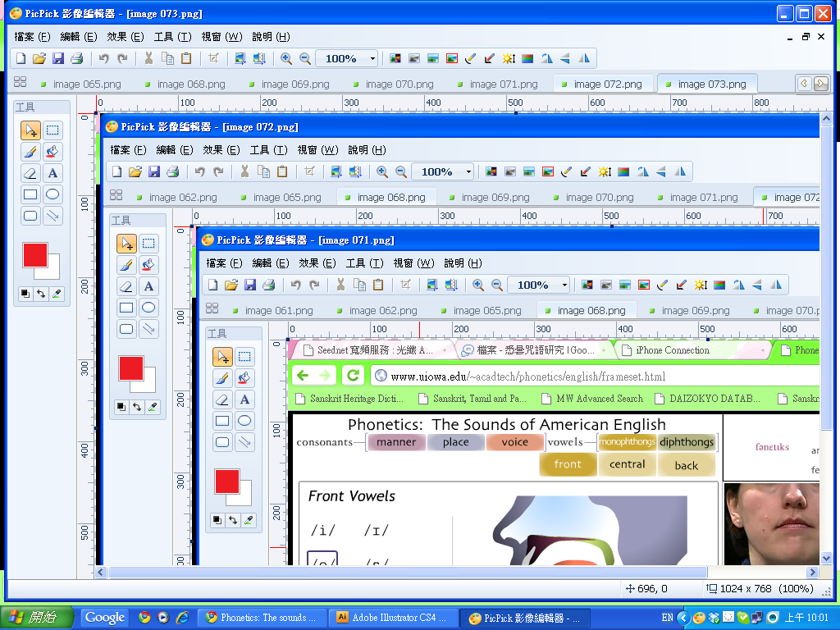Click the tab list scroll-right arrow button
Image resolution: width=840 pixels, height=630 pixels.
(x=820, y=84)
